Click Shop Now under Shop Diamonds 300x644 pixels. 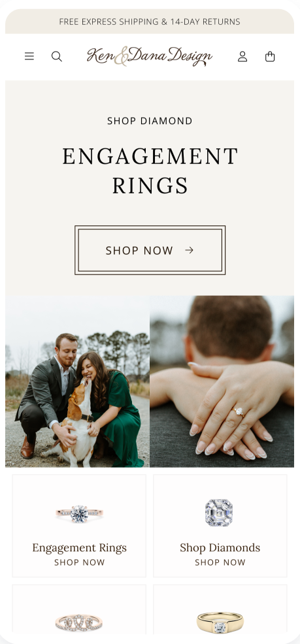220,562
